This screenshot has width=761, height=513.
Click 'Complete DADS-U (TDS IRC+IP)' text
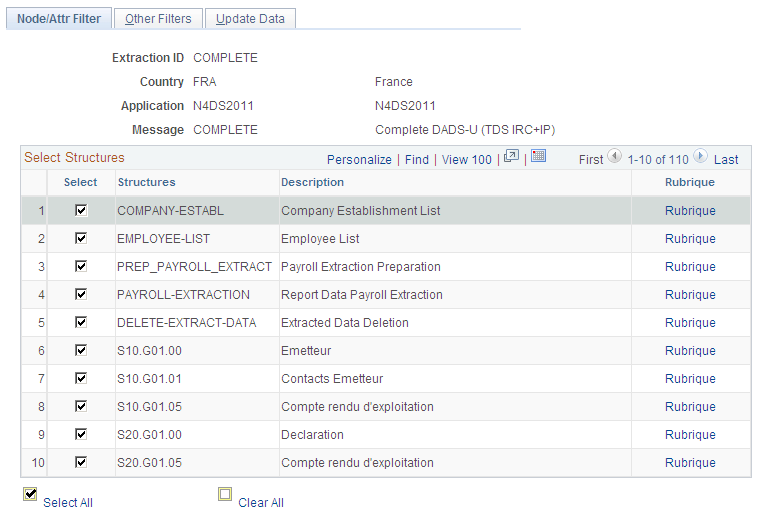[x=465, y=130]
